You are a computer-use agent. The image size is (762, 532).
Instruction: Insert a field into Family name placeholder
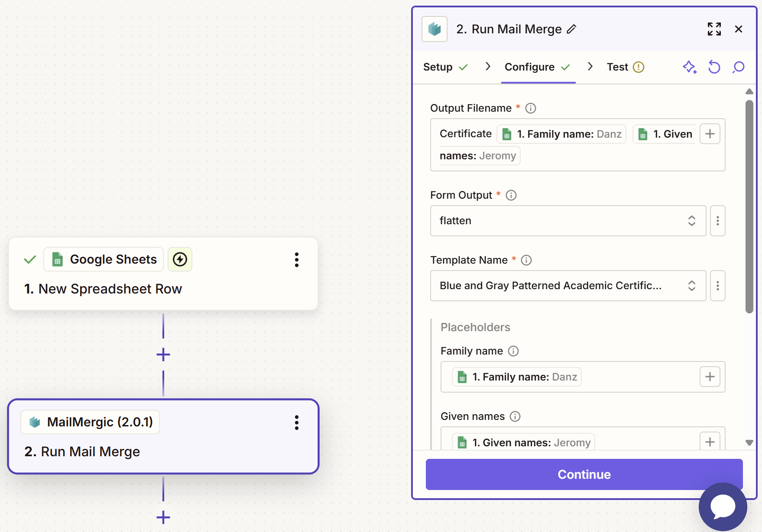[x=710, y=377]
